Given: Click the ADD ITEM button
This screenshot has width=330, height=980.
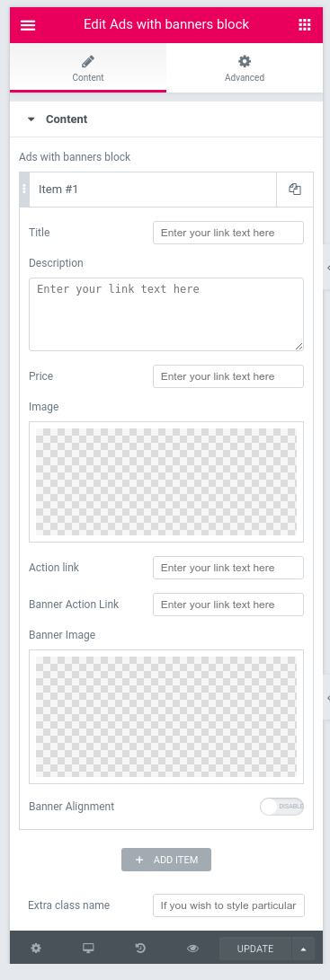Looking at the screenshot, I should click(166, 860).
